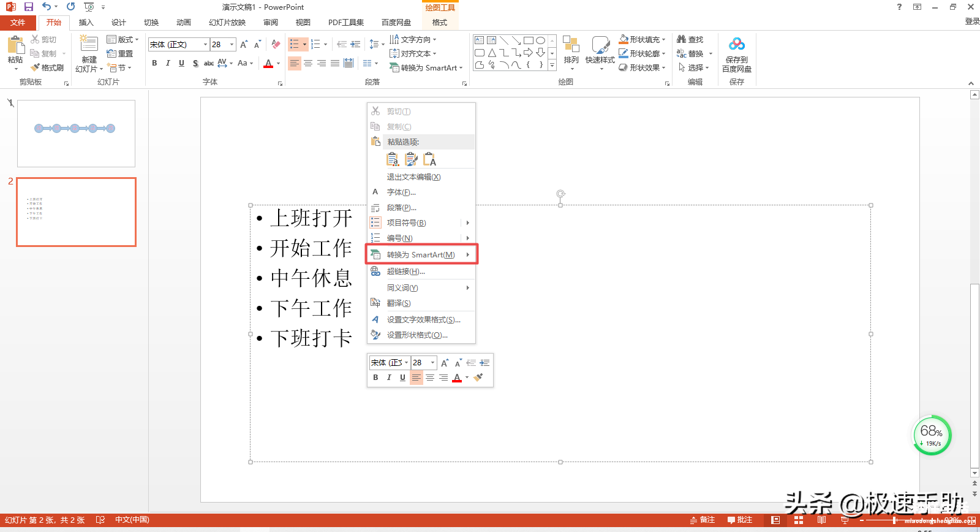Click the Clear Formatting eraser icon

[276, 45]
